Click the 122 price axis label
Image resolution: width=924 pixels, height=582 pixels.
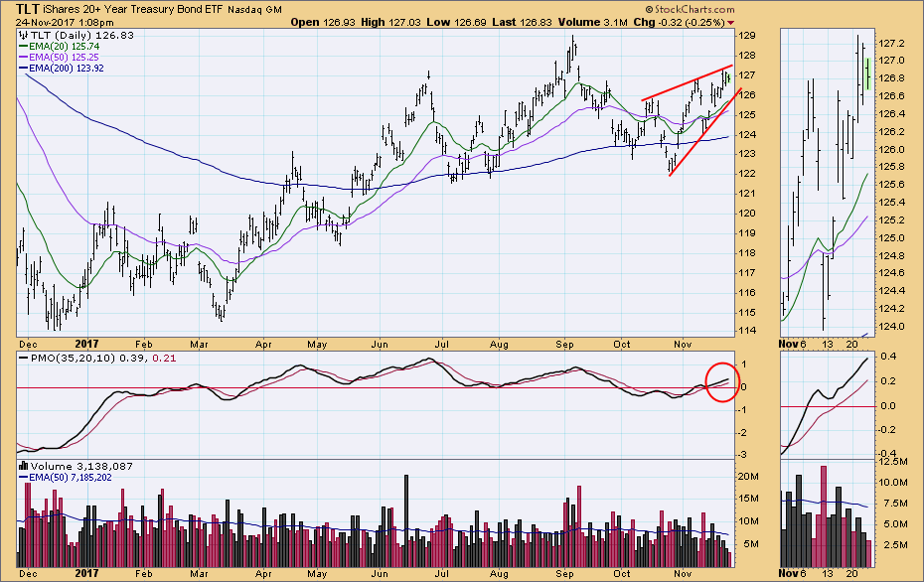(747, 174)
